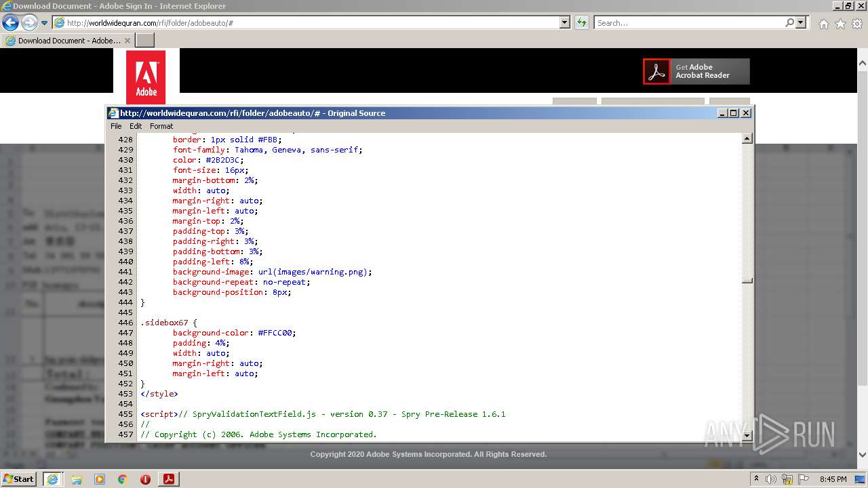Click Copyright (c) 2006 Adobe line
Viewport: 868px width, 488px height.
click(x=258, y=434)
